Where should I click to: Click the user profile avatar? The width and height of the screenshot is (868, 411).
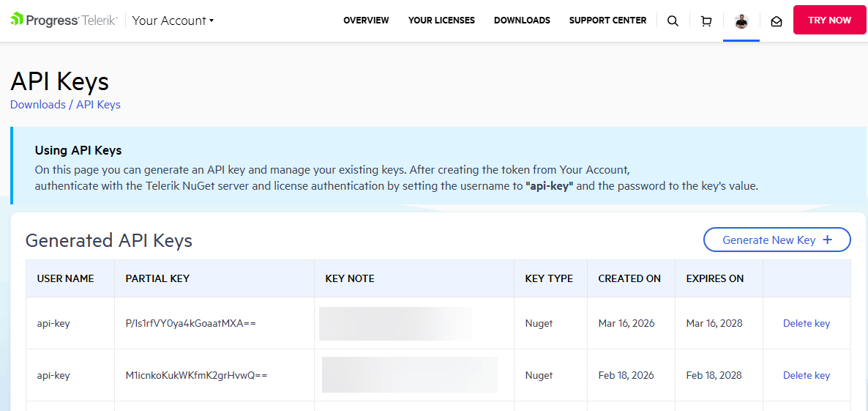pyautogui.click(x=741, y=21)
